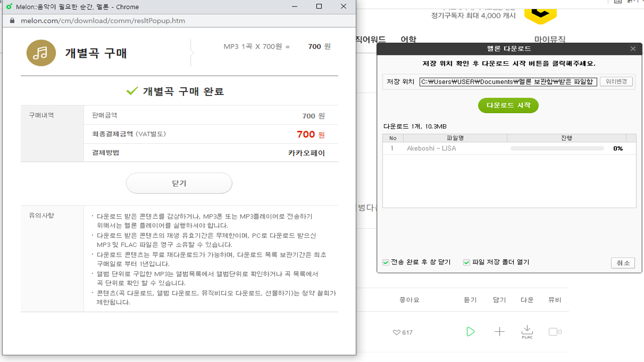Image resolution: width=644 pixels, height=362 pixels.
Task: Toggle 파일 저장 폴더 열기 checkbox
Action: (466, 262)
